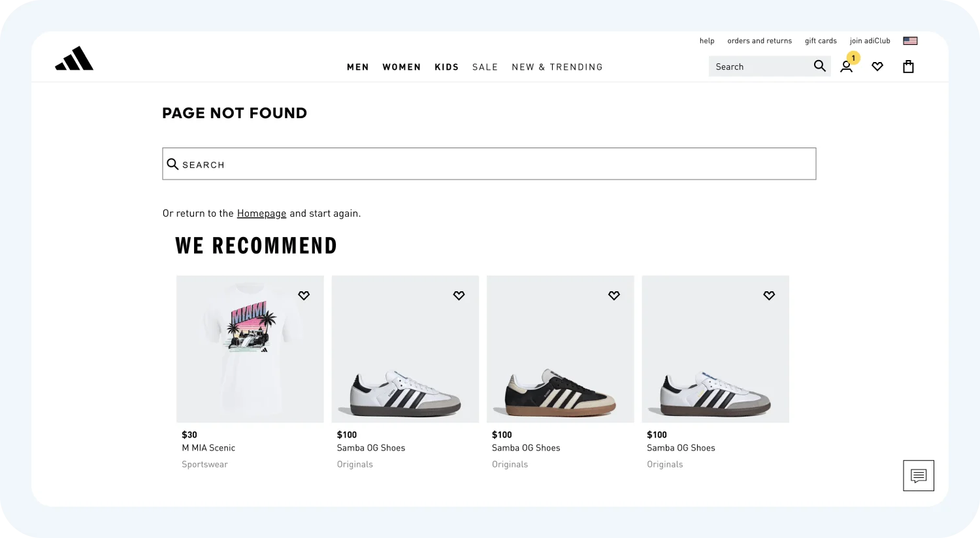The image size is (980, 538).
Task: Open the shopping bag icon
Action: coord(908,67)
